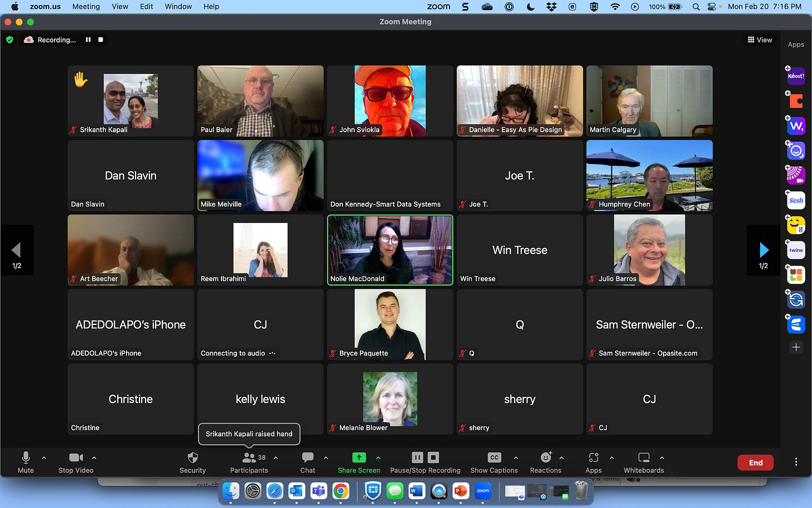Open Apple menu

point(15,7)
